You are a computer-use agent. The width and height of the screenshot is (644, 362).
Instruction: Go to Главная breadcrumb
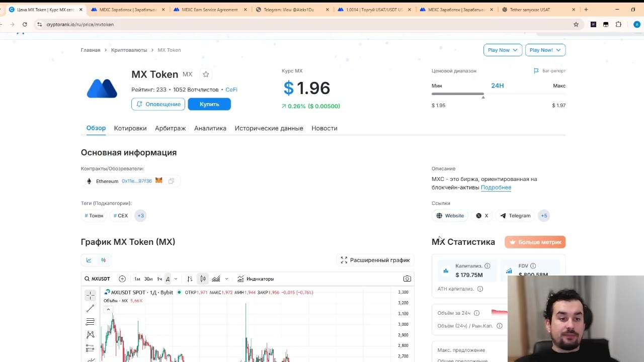point(91,50)
